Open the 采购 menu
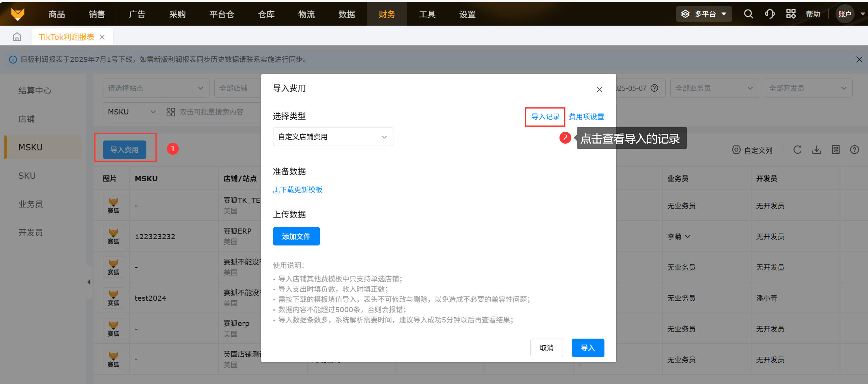The width and height of the screenshot is (868, 384). [178, 14]
